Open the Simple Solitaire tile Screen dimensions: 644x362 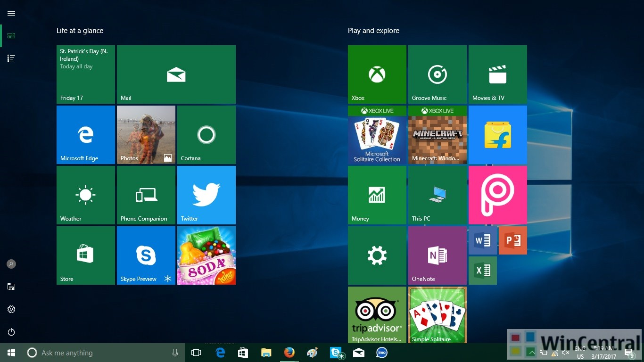click(x=438, y=315)
